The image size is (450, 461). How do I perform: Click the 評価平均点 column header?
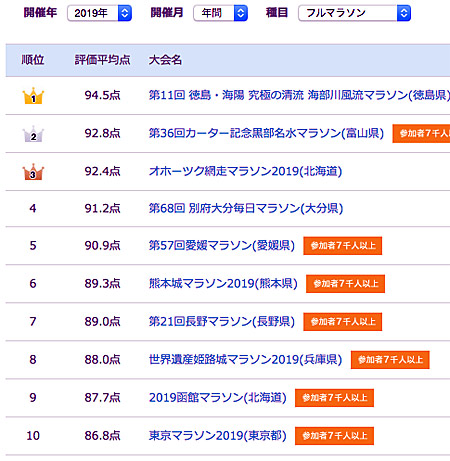[x=102, y=60]
